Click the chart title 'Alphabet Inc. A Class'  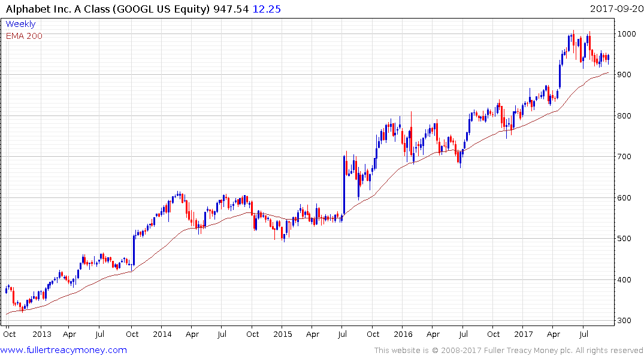(57, 9)
